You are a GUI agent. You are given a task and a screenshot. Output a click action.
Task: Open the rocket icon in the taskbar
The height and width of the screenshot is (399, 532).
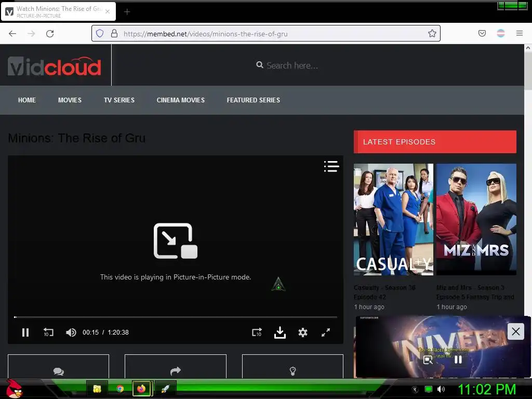click(165, 389)
